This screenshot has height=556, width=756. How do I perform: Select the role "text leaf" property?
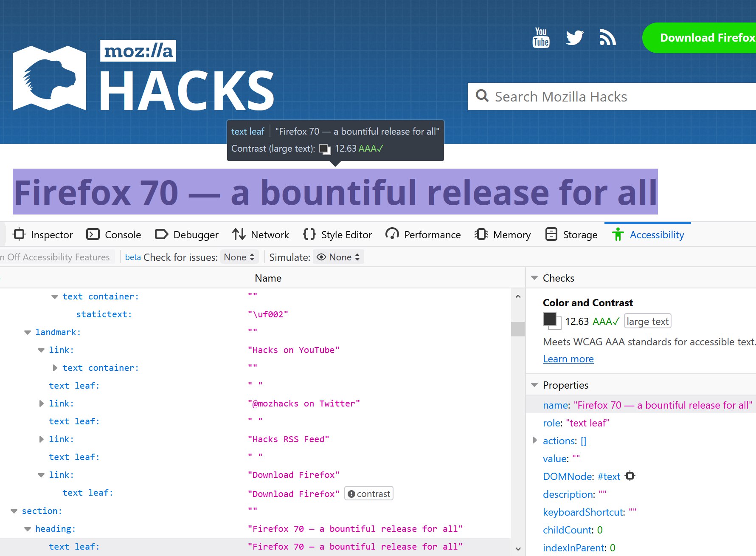click(x=641, y=423)
